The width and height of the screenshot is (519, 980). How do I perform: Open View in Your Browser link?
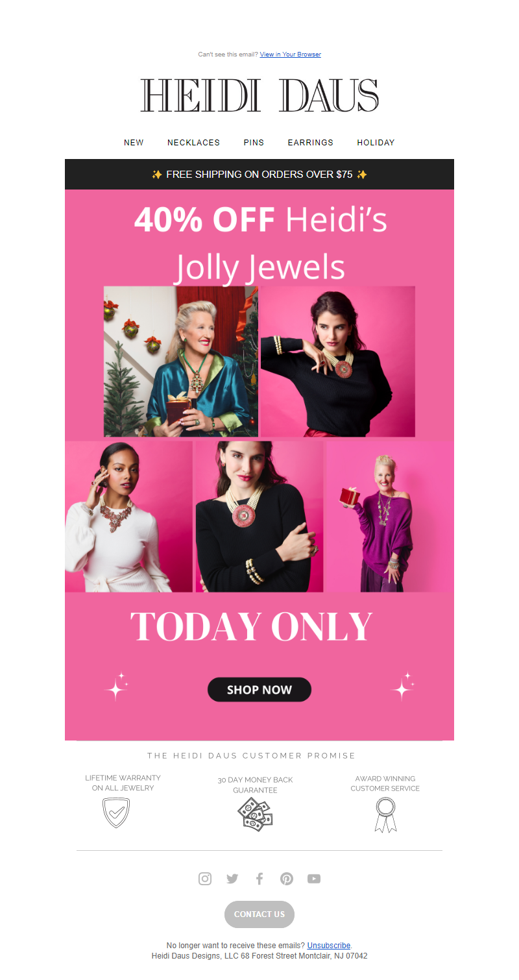pos(291,55)
